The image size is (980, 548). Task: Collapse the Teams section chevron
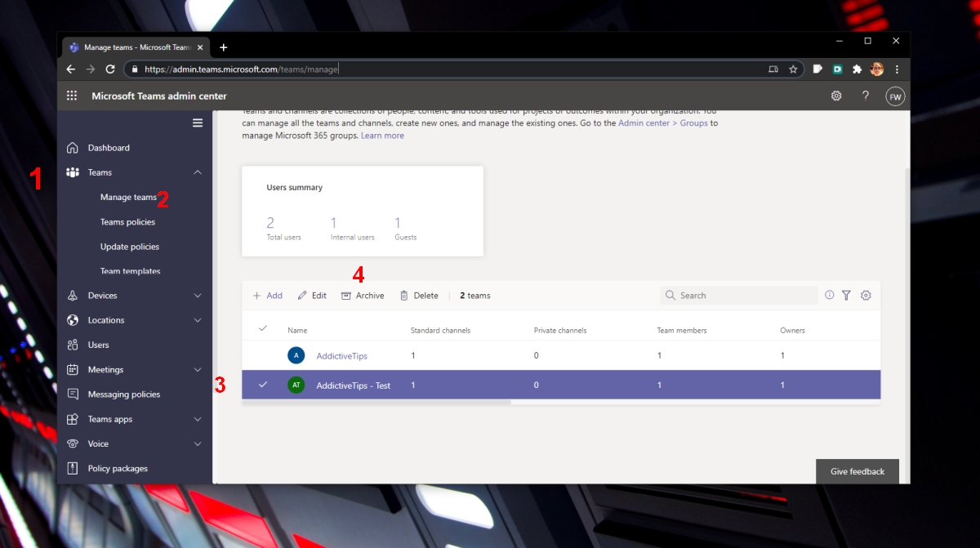[198, 172]
